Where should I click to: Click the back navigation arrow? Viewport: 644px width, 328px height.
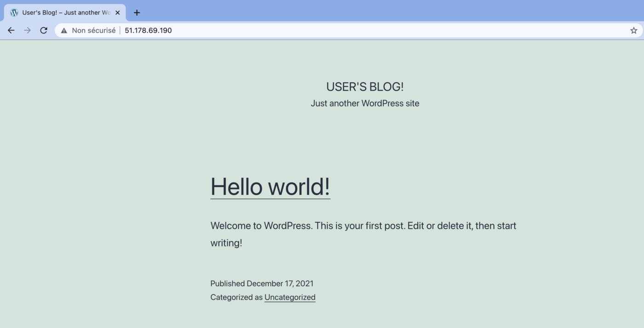(11, 30)
